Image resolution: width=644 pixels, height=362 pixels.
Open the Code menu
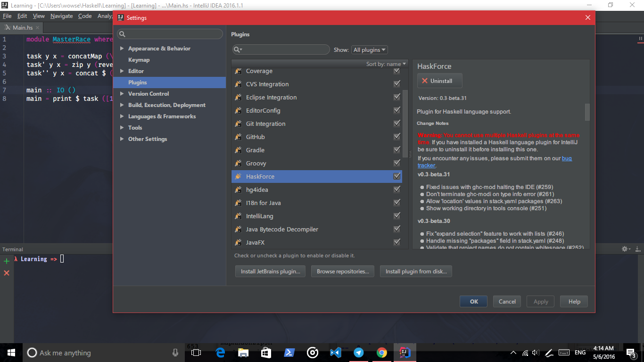click(x=85, y=16)
